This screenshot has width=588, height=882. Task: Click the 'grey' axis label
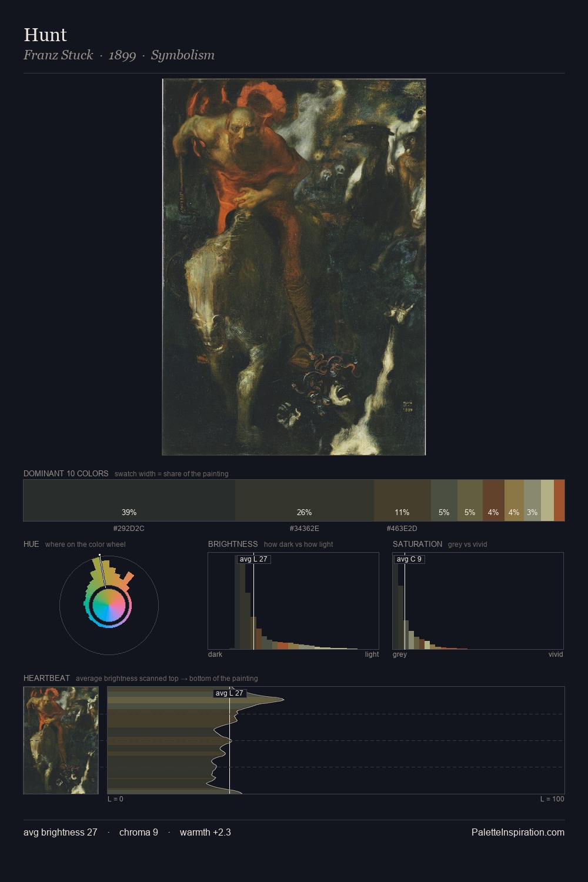400,654
